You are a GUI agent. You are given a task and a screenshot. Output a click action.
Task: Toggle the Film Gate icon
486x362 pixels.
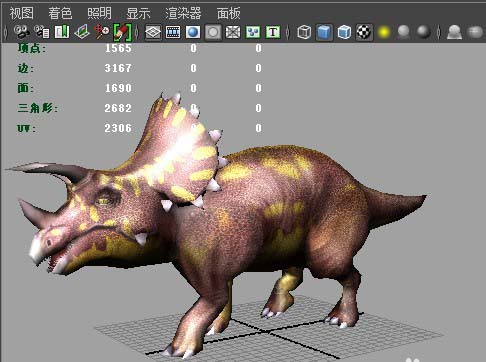pos(173,32)
